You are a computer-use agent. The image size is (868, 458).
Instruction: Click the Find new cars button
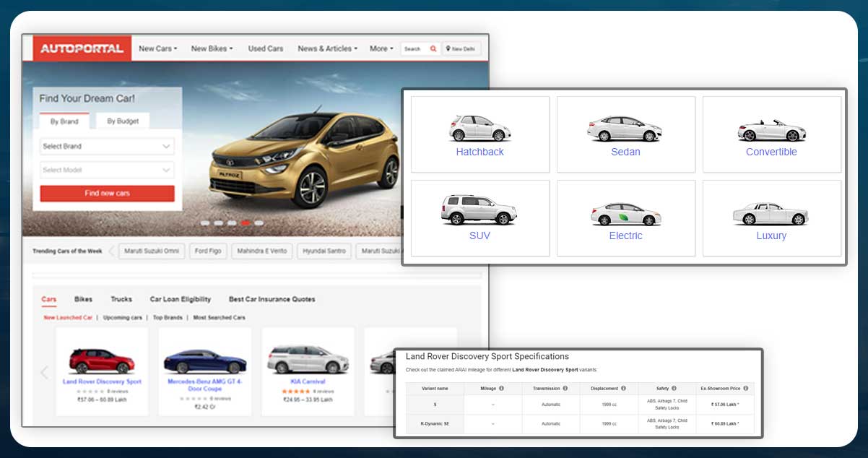coord(107,194)
